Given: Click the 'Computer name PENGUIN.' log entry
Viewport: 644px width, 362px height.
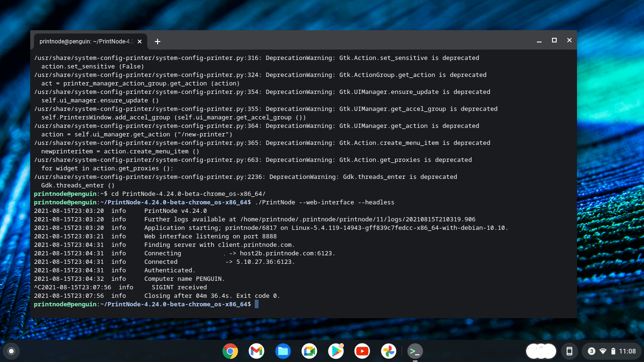Looking at the screenshot, I should (x=184, y=279).
